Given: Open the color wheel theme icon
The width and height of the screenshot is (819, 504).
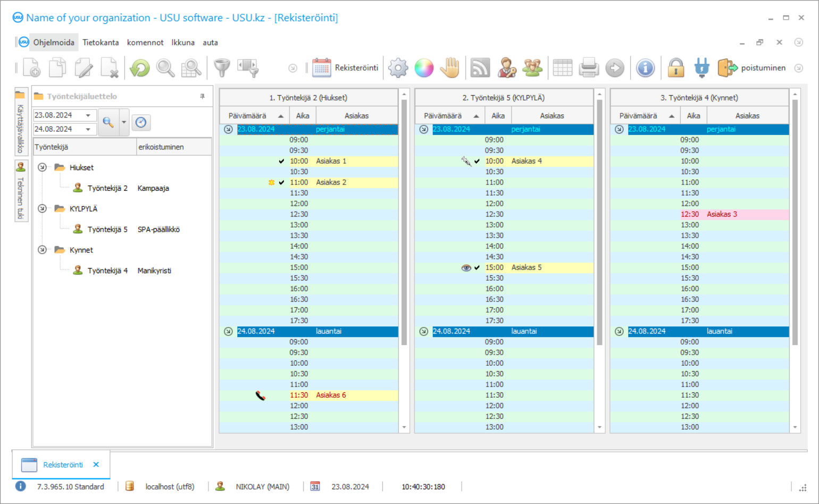Looking at the screenshot, I should (424, 68).
